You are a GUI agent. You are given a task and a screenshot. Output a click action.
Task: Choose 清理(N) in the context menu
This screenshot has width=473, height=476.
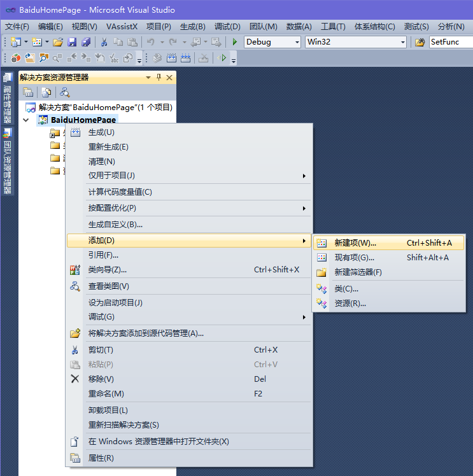point(190,161)
